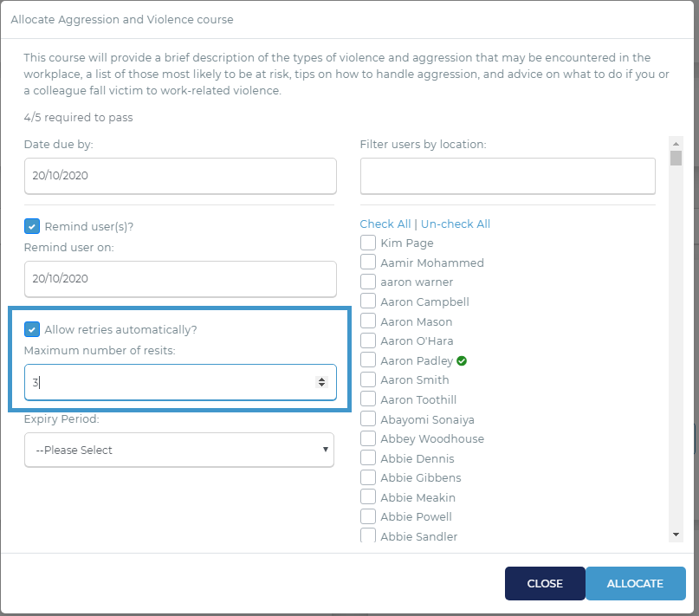
Task: Check the Abbie Dennis box
Action: 368,458
